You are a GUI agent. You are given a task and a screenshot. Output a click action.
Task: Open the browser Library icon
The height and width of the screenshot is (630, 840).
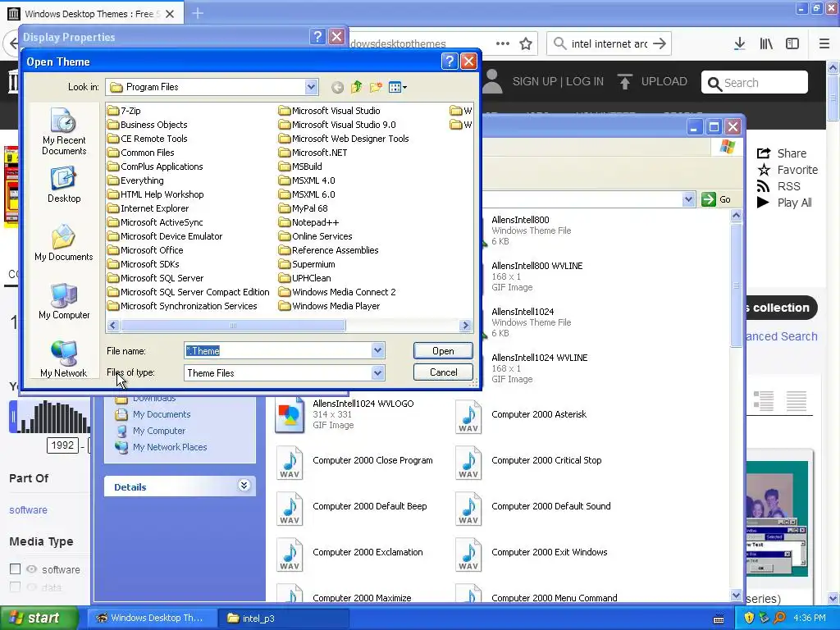point(766,43)
